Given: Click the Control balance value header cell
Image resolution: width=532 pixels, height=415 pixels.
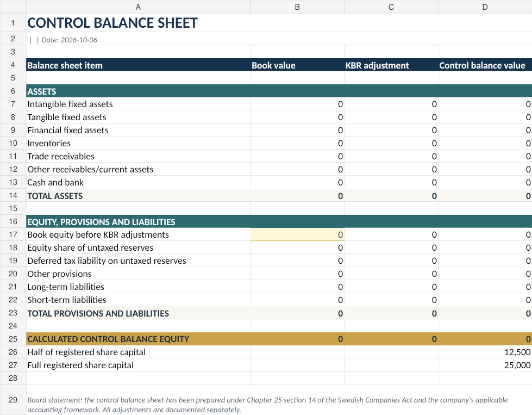Looking at the screenshot, I should coord(485,65).
